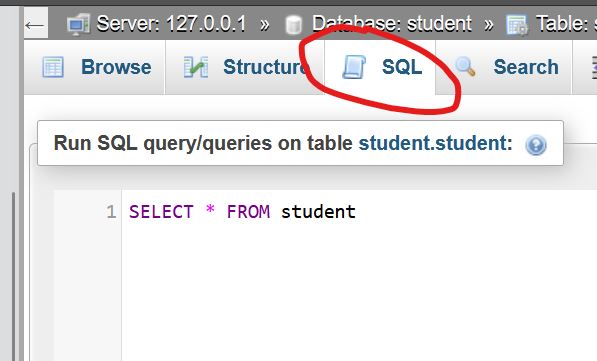Click the student.student link in heading

pos(436,144)
